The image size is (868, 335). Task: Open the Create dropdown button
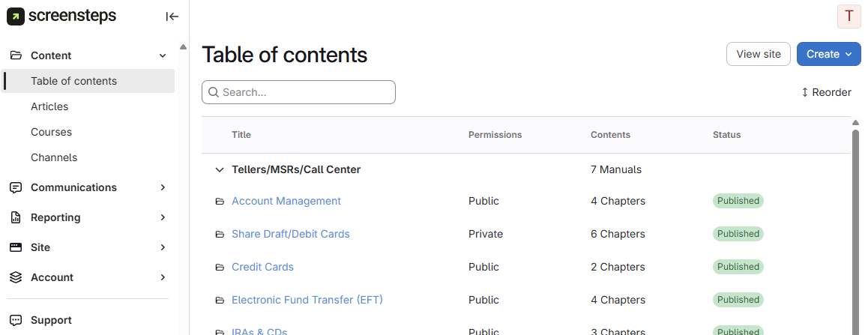828,54
